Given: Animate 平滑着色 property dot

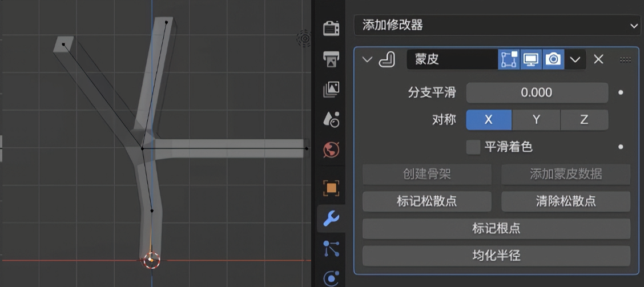Looking at the screenshot, I should tap(621, 147).
